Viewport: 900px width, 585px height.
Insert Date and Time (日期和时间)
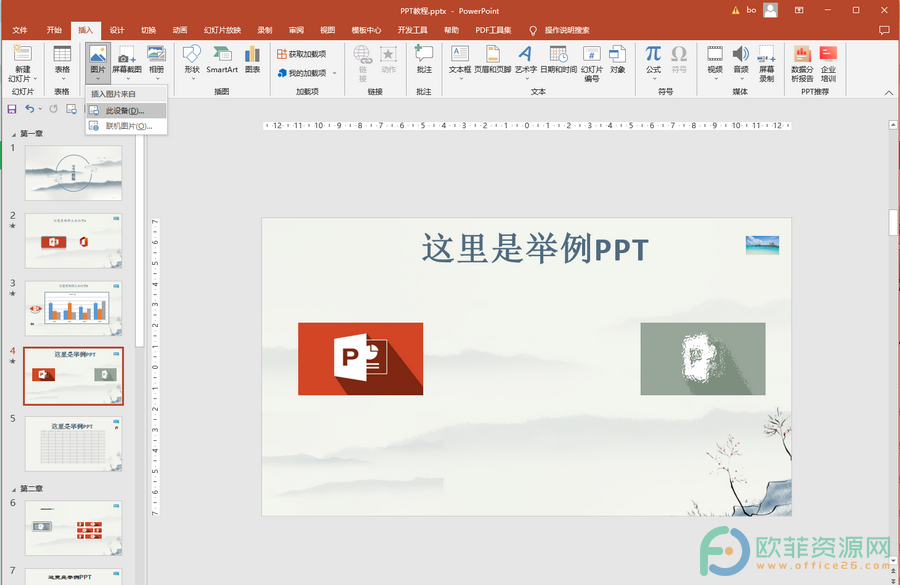point(558,60)
